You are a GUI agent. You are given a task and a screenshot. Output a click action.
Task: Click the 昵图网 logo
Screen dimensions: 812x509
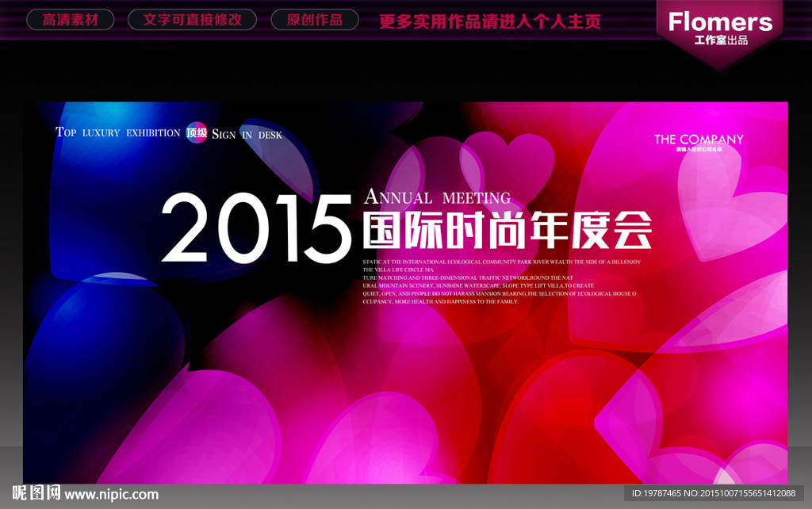click(x=36, y=493)
